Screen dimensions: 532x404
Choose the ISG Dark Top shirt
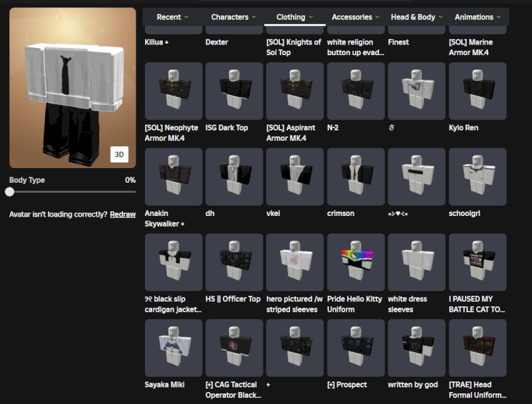coord(234,91)
